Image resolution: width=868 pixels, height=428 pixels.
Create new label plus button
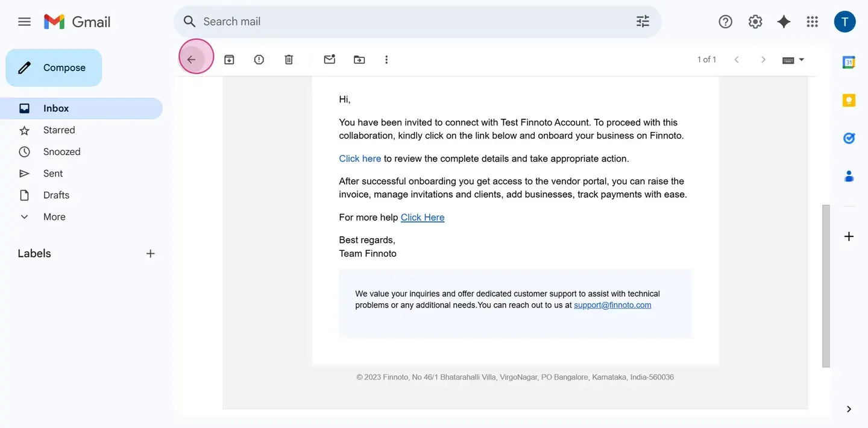pos(151,254)
